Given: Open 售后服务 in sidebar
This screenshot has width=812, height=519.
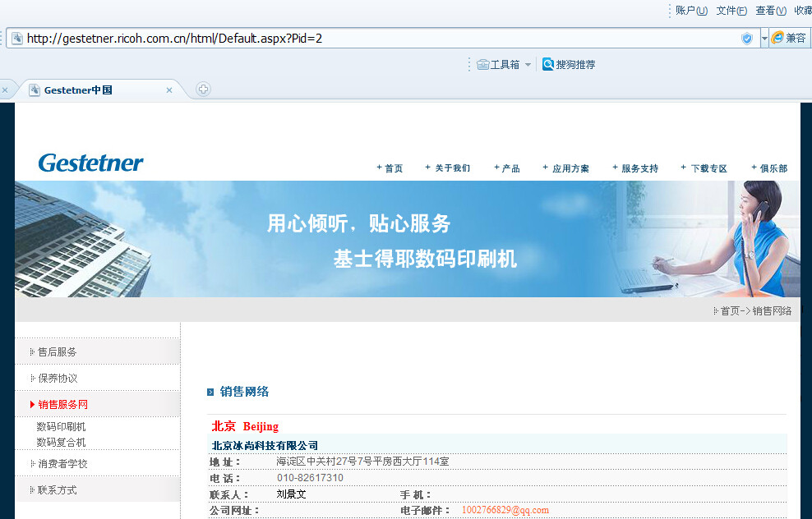Looking at the screenshot, I should tap(57, 351).
